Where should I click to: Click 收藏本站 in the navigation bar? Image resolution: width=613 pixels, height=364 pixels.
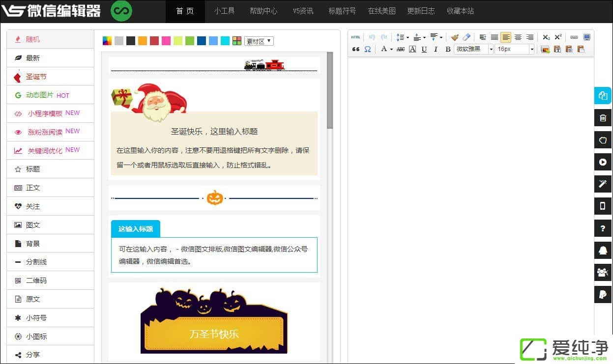tap(461, 11)
